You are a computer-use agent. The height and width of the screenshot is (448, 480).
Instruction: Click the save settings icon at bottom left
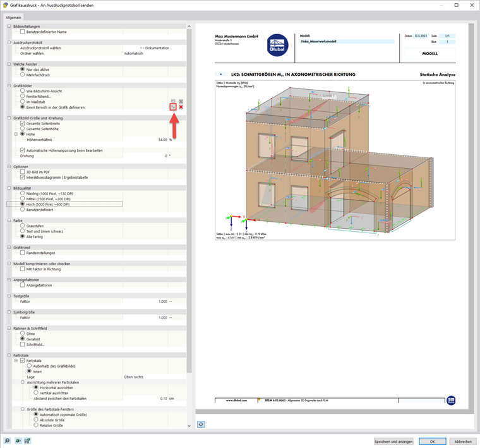pyautogui.click(x=27, y=440)
